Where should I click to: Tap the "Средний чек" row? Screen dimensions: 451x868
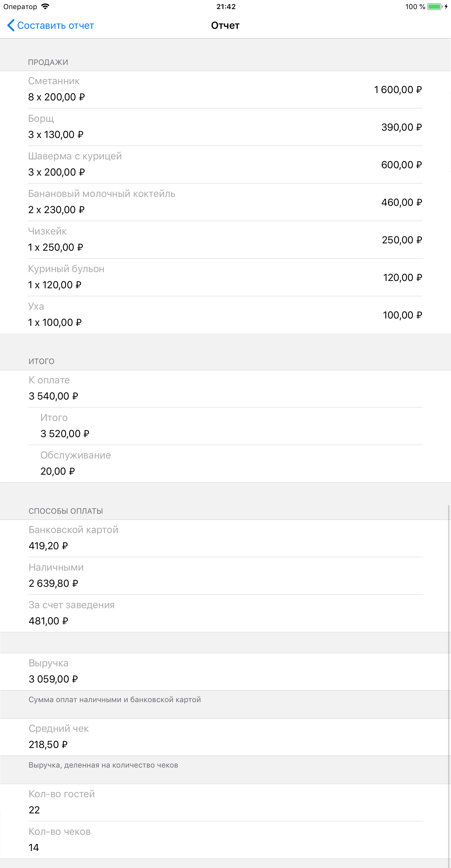225,737
